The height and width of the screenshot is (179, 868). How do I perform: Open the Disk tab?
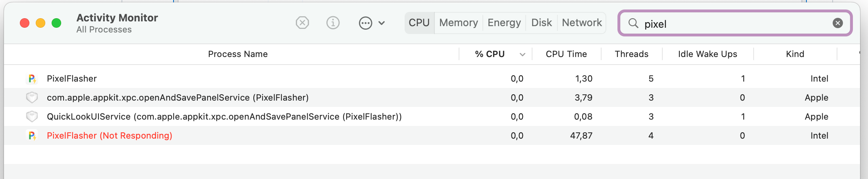pyautogui.click(x=541, y=23)
